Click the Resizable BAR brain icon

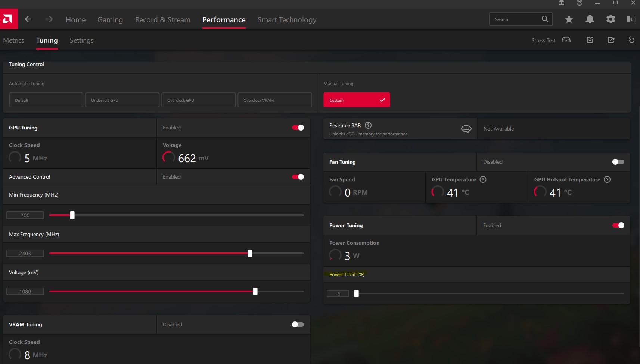466,129
